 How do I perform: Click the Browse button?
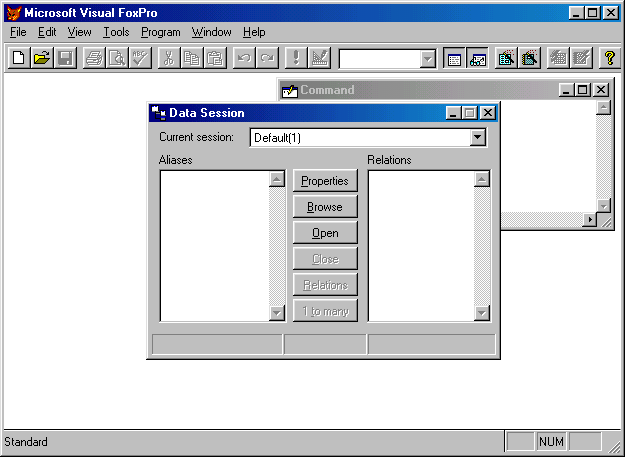tap(325, 207)
